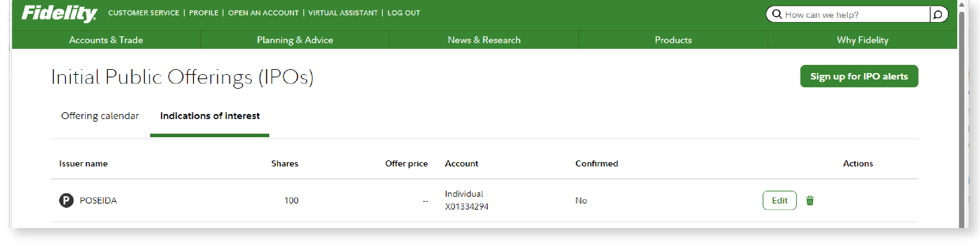Viewport: 980px width, 247px height.
Task: Switch to the Offering calendar tab
Action: click(100, 116)
